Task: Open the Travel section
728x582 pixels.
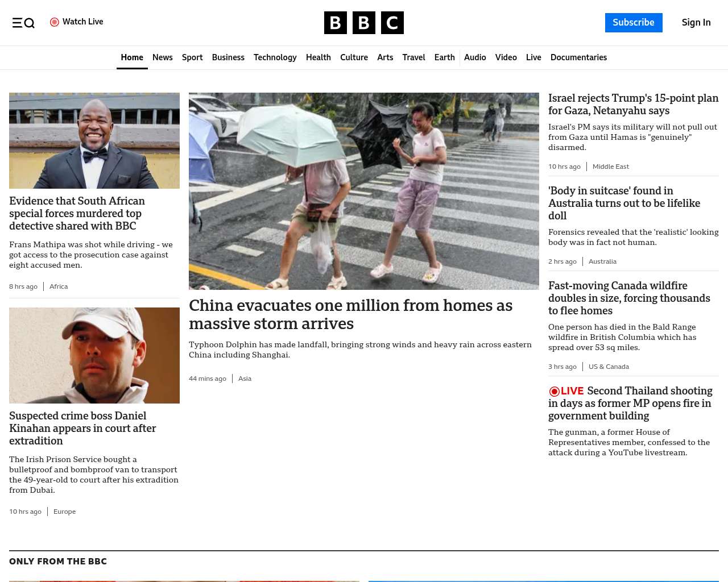Action: (x=413, y=57)
